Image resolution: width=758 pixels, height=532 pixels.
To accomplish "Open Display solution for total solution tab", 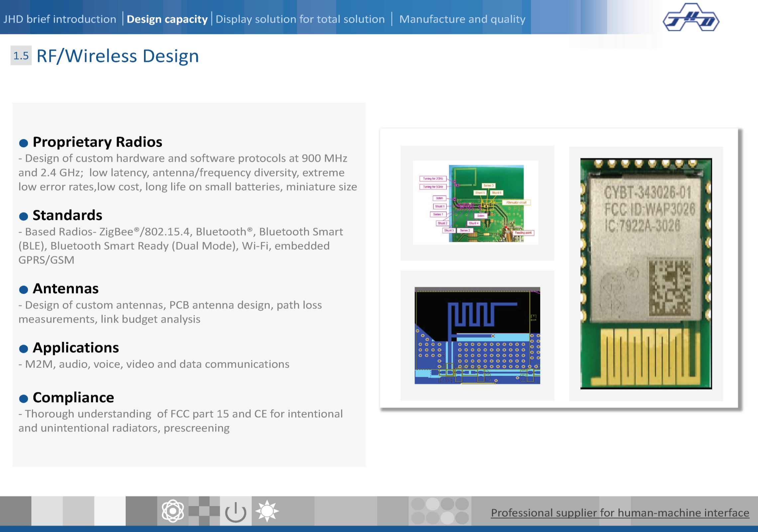I will click(x=300, y=19).
